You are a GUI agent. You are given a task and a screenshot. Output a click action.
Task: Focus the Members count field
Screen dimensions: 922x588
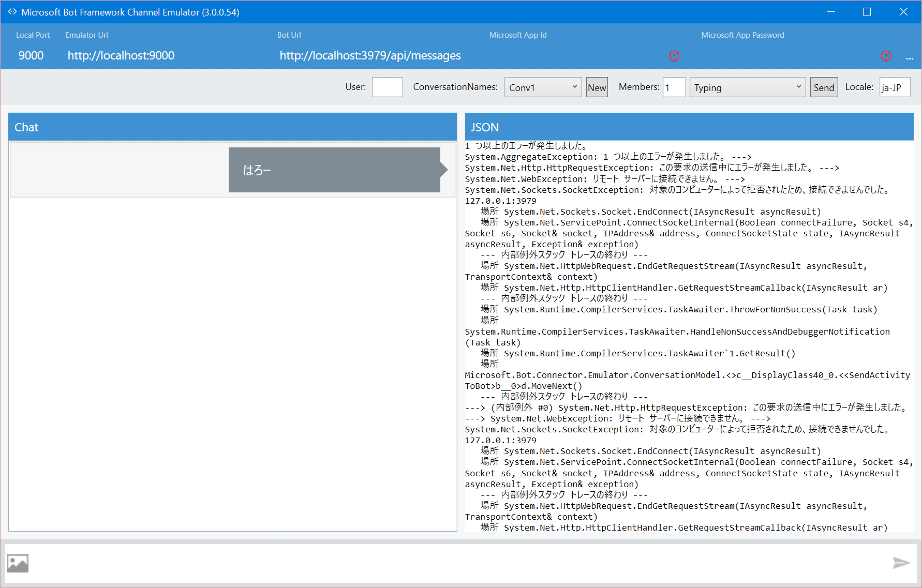(x=674, y=87)
